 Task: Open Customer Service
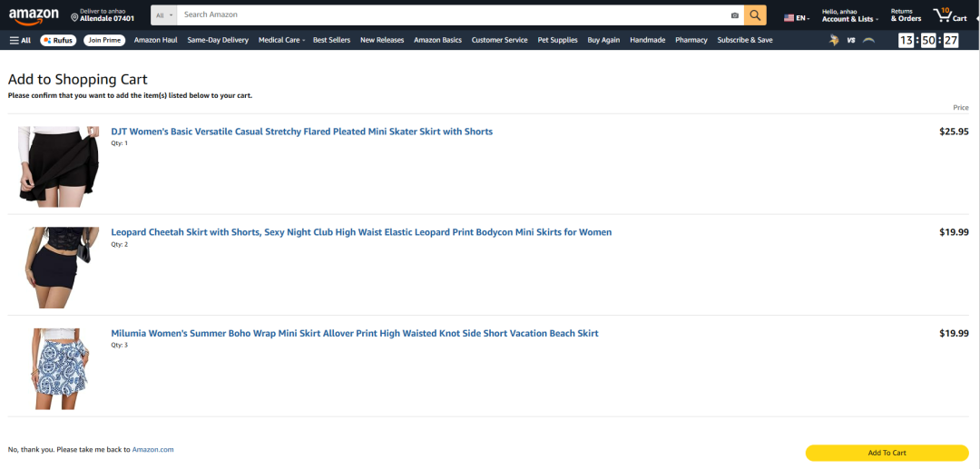(499, 40)
